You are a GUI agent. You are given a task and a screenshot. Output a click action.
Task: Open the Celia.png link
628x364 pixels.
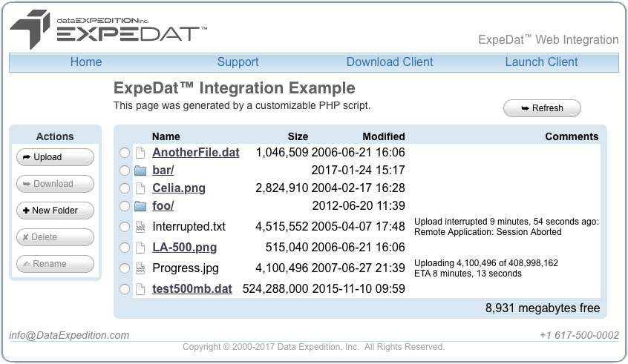coord(179,188)
